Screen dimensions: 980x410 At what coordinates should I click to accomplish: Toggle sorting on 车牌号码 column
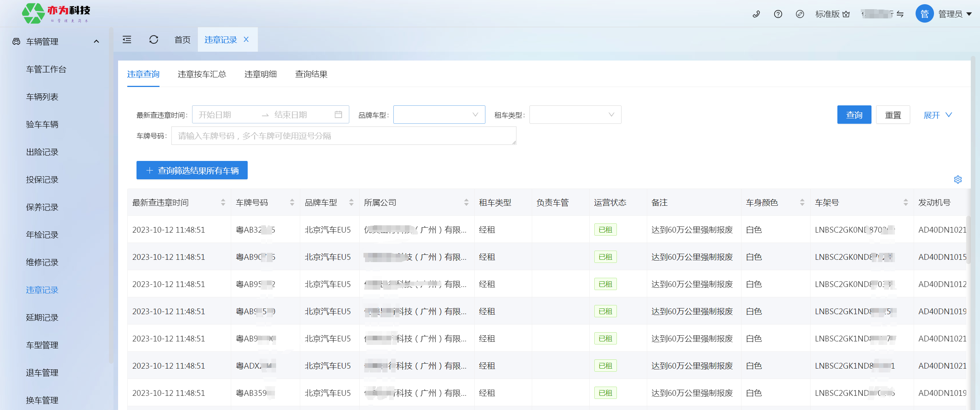click(292, 202)
